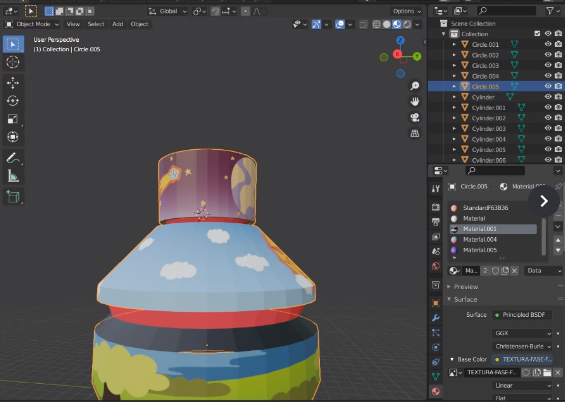The width and height of the screenshot is (565, 402).
Task: Toggle camera view with the camera icon
Action: click(x=415, y=117)
